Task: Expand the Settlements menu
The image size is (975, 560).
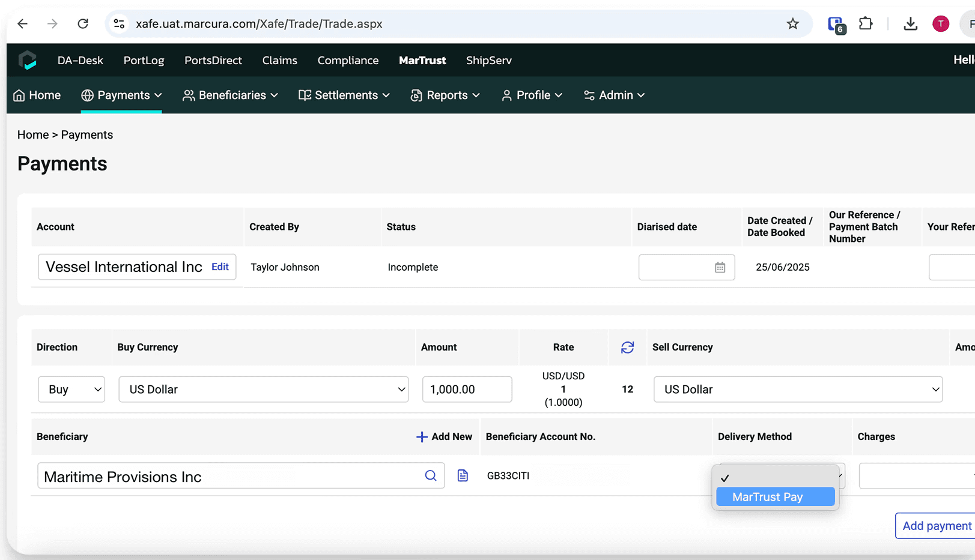Action: pos(345,95)
